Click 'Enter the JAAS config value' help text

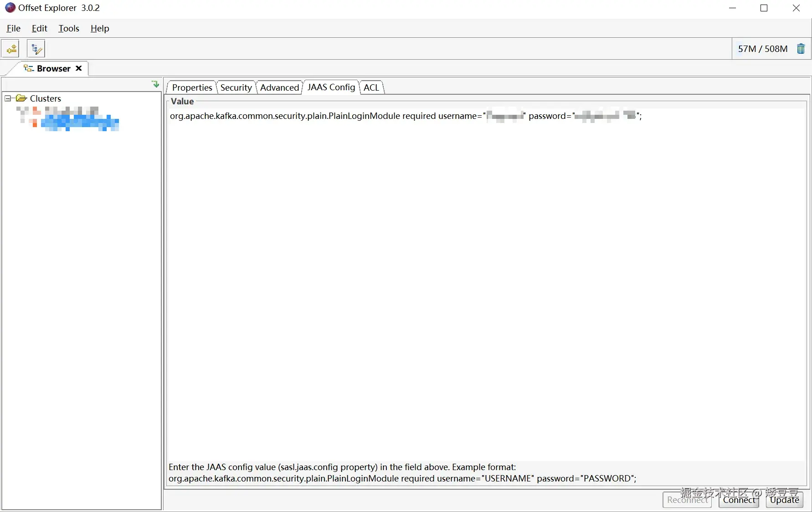pos(342,467)
